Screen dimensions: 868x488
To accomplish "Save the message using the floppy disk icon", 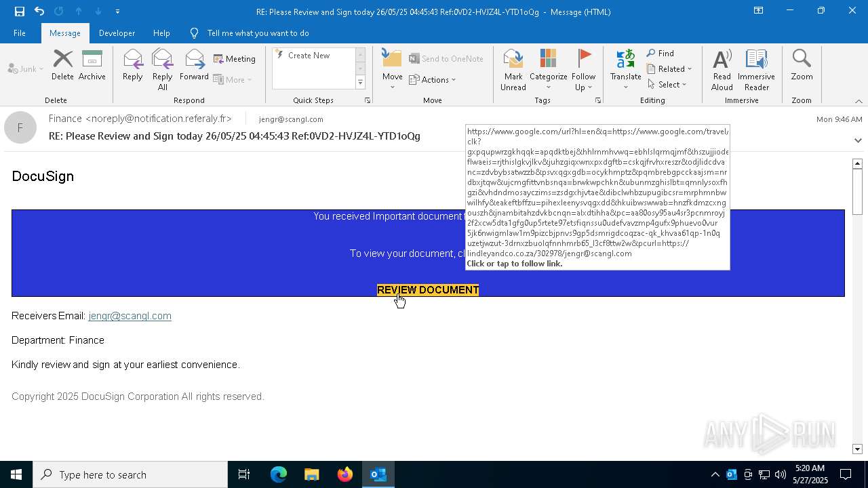I will click(x=20, y=12).
